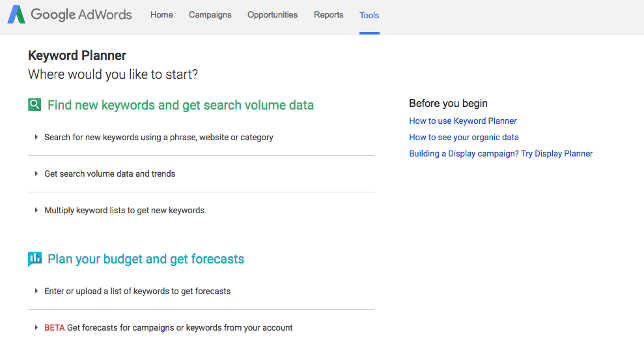This screenshot has width=644, height=343.
Task: Follow the 'Try Display Planner' link
Action: [x=557, y=154]
